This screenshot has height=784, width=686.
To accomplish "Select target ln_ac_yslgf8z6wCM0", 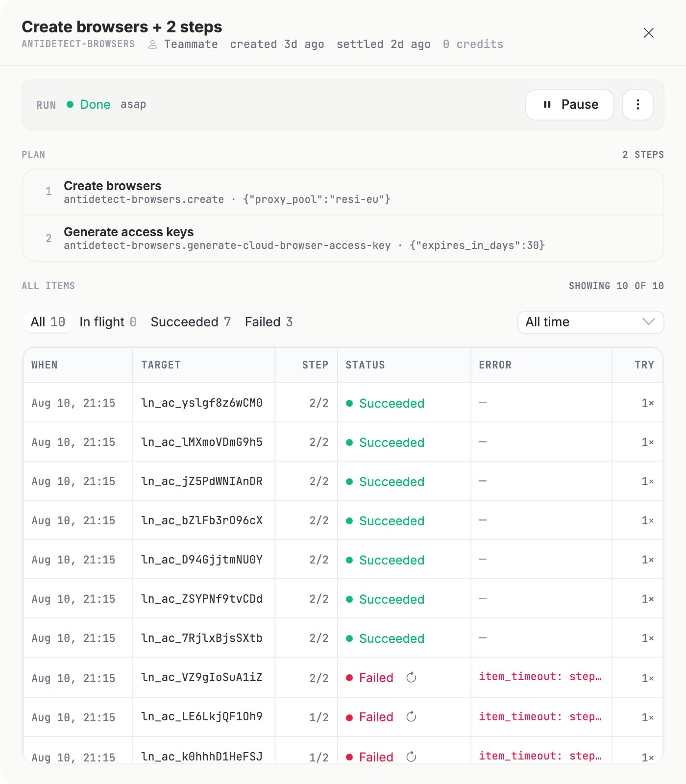I will point(202,403).
